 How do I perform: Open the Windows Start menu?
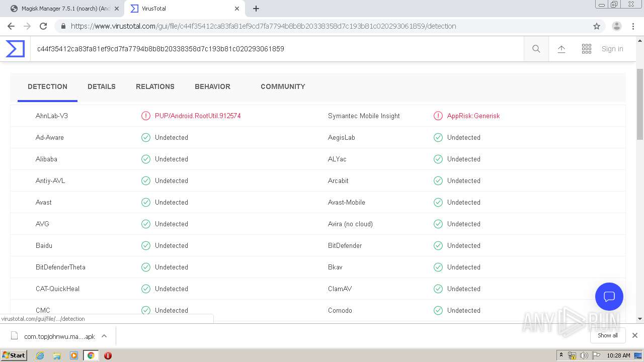14,355
